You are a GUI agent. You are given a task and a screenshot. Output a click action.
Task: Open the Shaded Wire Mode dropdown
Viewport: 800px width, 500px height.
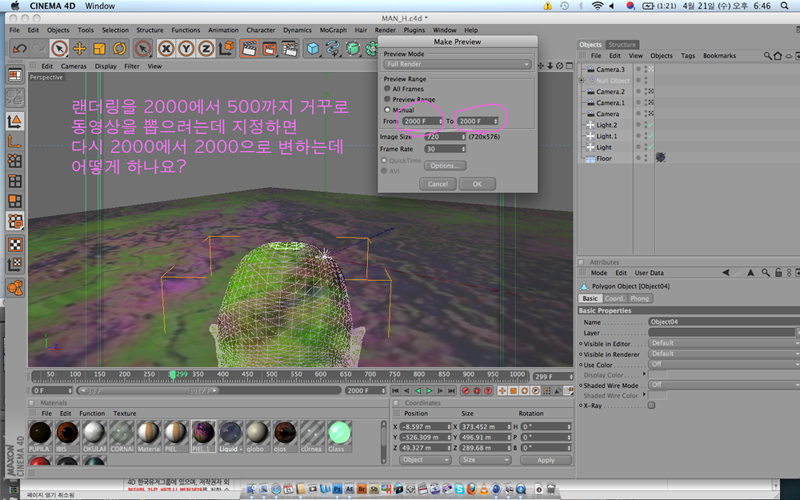click(x=724, y=385)
